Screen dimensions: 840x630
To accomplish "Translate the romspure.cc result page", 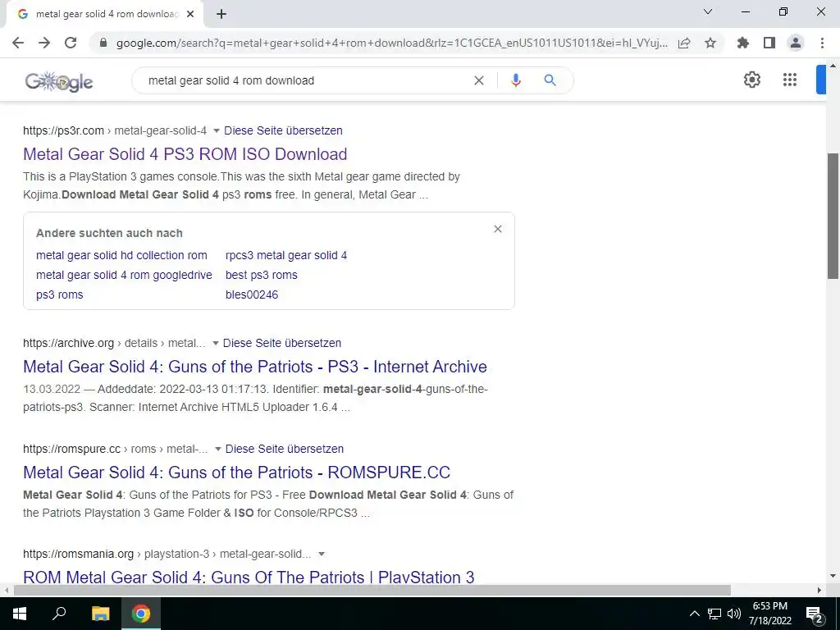I will click(285, 449).
